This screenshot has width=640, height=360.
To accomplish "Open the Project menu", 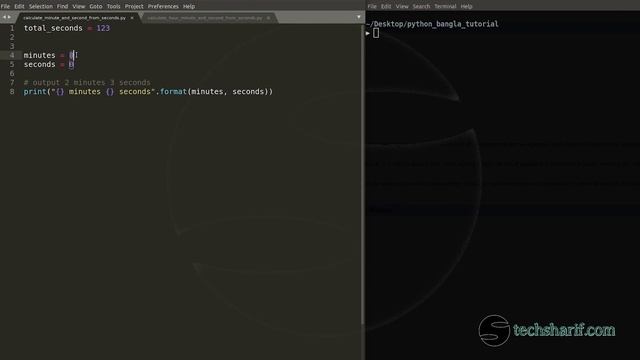I will pos(134,6).
